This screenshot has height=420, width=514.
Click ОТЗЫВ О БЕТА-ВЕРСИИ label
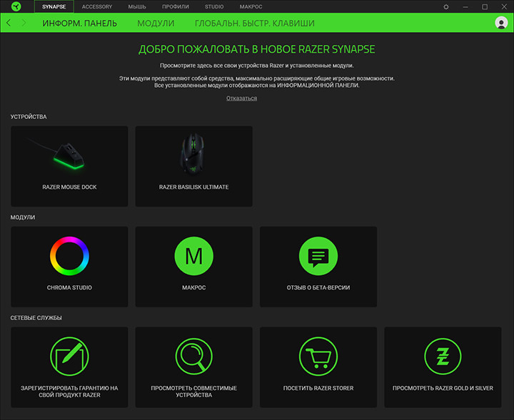318,287
